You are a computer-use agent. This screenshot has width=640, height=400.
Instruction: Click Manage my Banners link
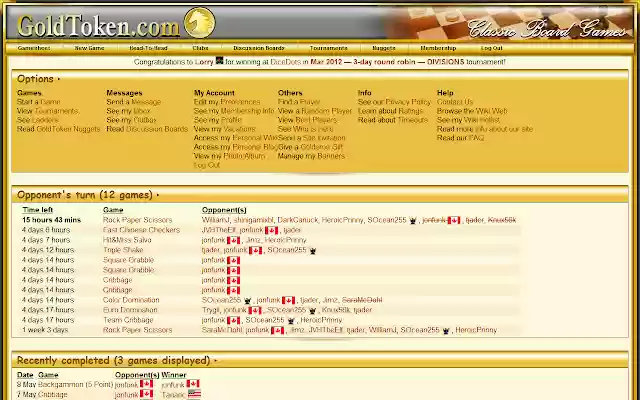[x=311, y=156]
